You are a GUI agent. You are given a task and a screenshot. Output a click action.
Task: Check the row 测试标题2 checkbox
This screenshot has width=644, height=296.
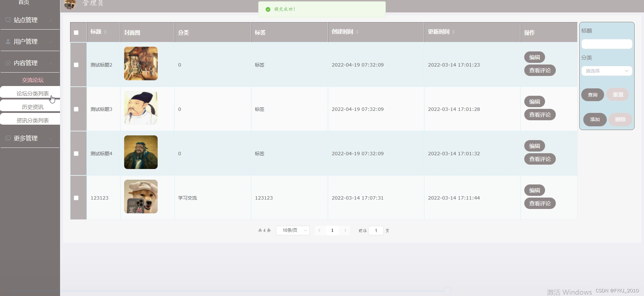pos(76,65)
